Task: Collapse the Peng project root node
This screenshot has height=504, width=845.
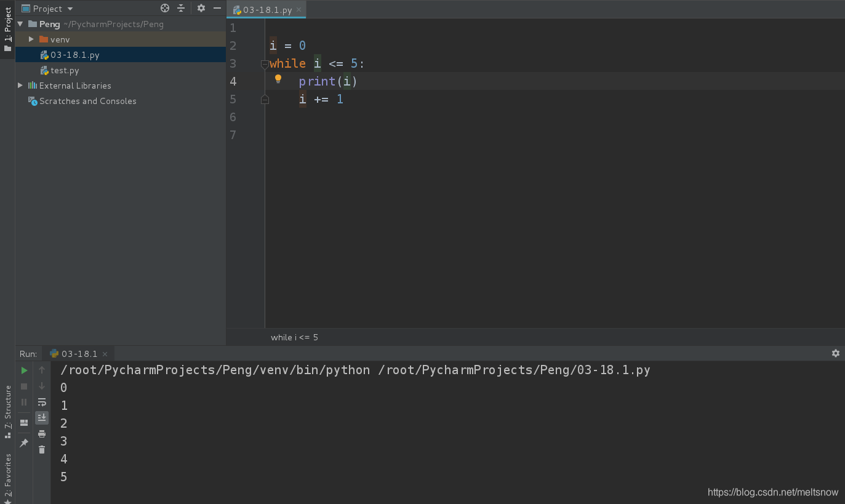Action: (20, 24)
